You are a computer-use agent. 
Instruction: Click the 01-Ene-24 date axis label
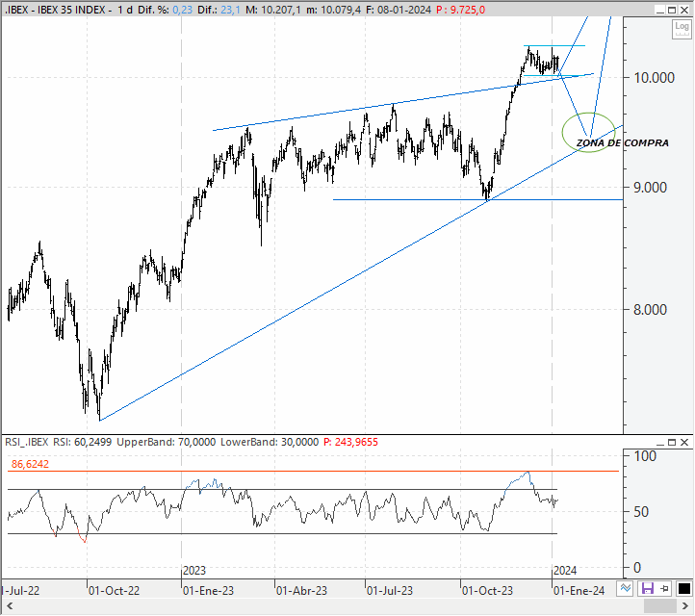[579, 591]
